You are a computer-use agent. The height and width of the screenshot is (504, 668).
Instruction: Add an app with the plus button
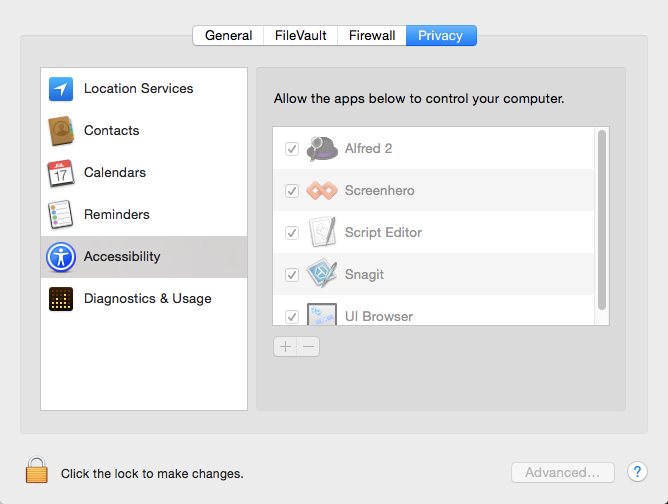(x=285, y=347)
